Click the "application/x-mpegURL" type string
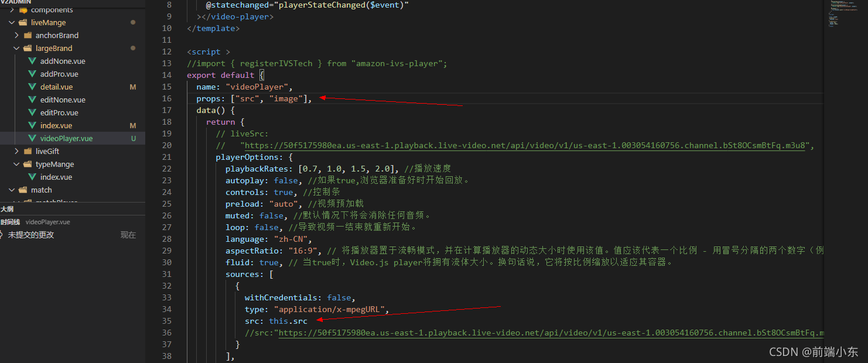The image size is (868, 363). 329,310
